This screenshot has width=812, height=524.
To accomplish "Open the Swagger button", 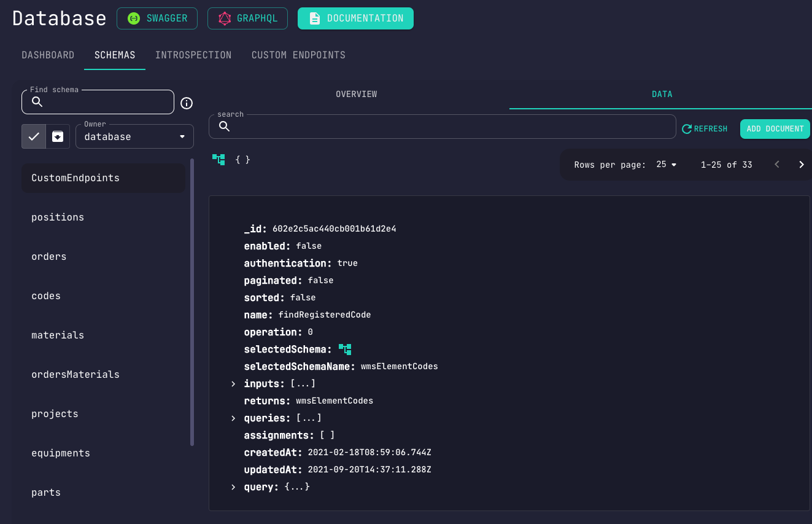I will coord(157,18).
